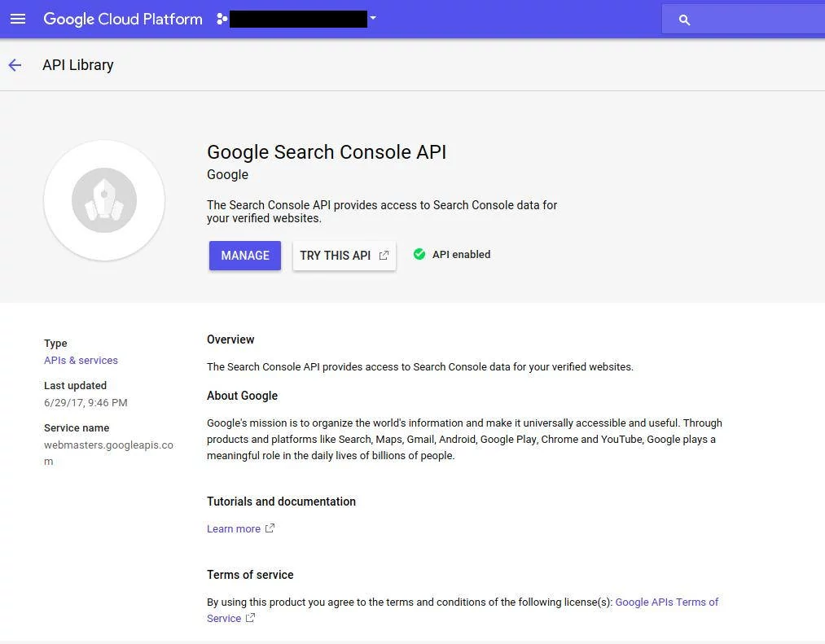Screen dimensions: 825x644
Task: Follow the APIs & services link
Action: point(81,360)
